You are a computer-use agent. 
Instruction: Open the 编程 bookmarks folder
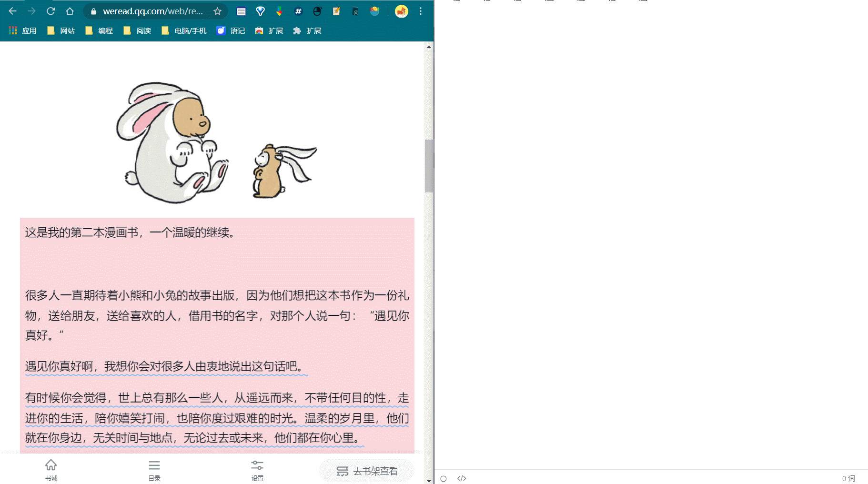pos(99,30)
